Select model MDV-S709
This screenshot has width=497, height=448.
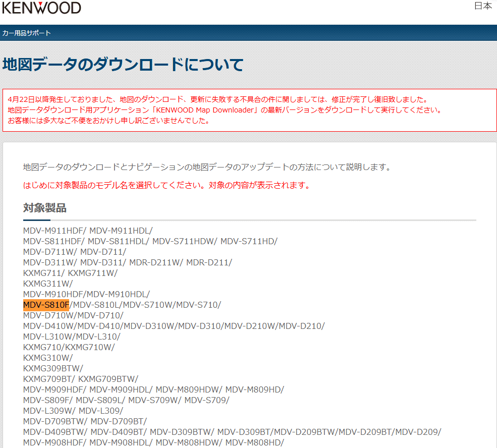coord(206,400)
